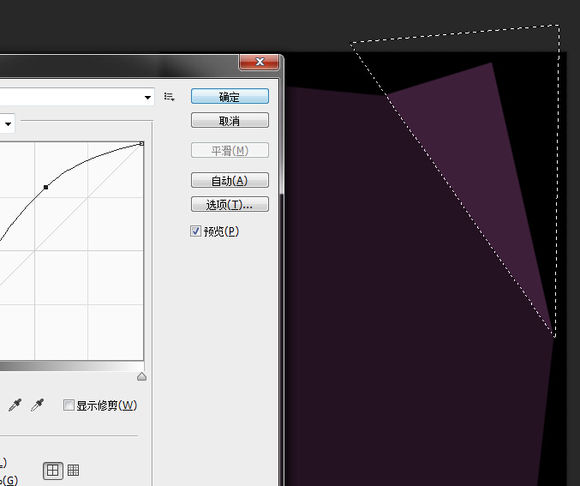Switch to the simple quarter-tone grid icon

tap(53, 470)
